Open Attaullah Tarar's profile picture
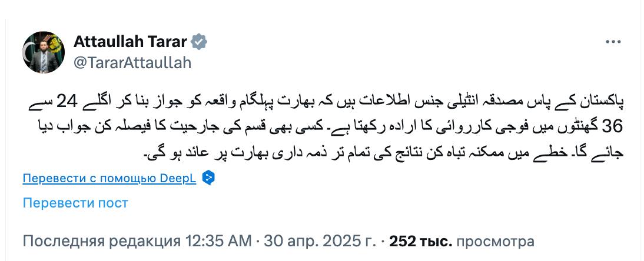This screenshot has width=644, height=261. pyautogui.click(x=43, y=52)
